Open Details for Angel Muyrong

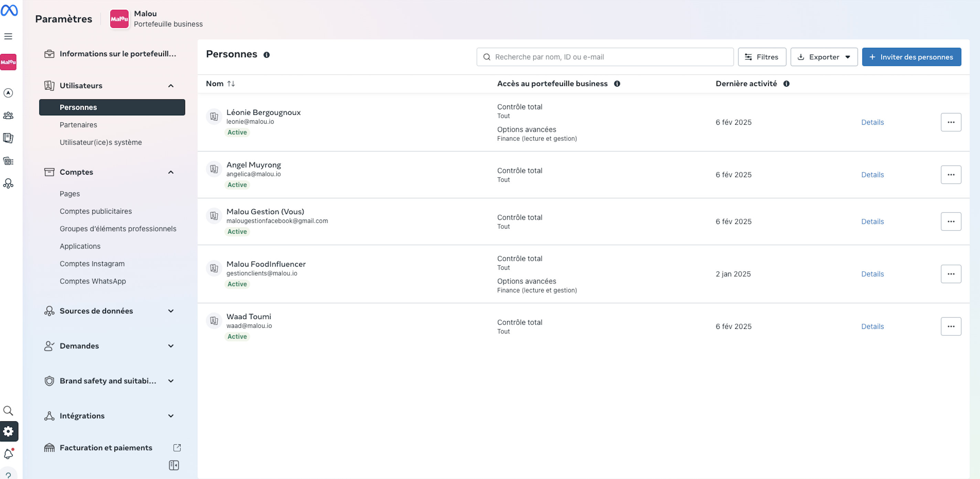[872, 175]
